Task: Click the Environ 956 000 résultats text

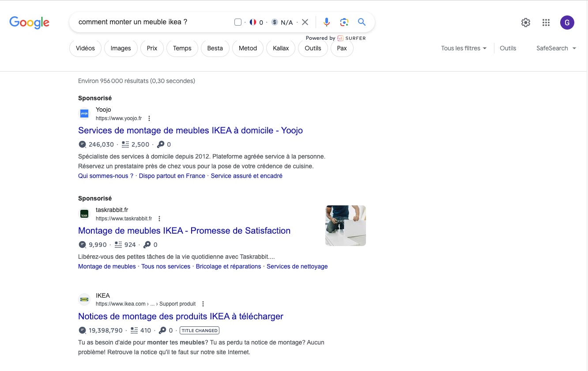Action: 136,81
